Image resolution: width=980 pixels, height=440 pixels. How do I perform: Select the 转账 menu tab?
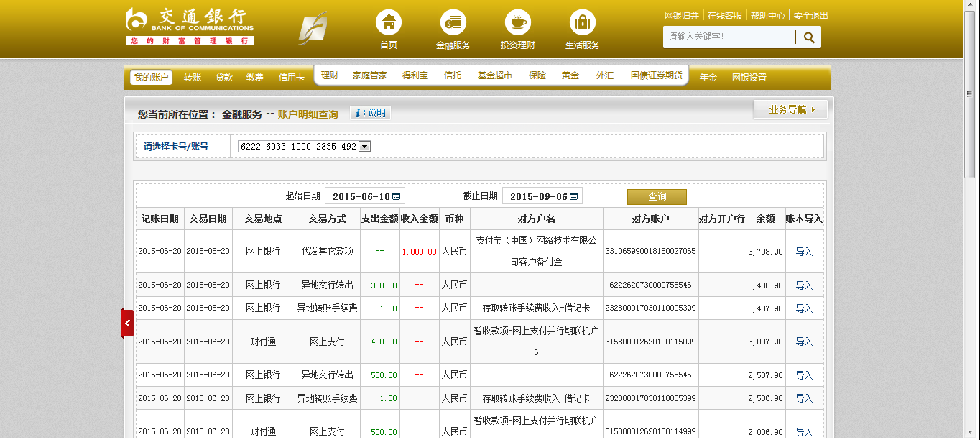click(x=192, y=78)
